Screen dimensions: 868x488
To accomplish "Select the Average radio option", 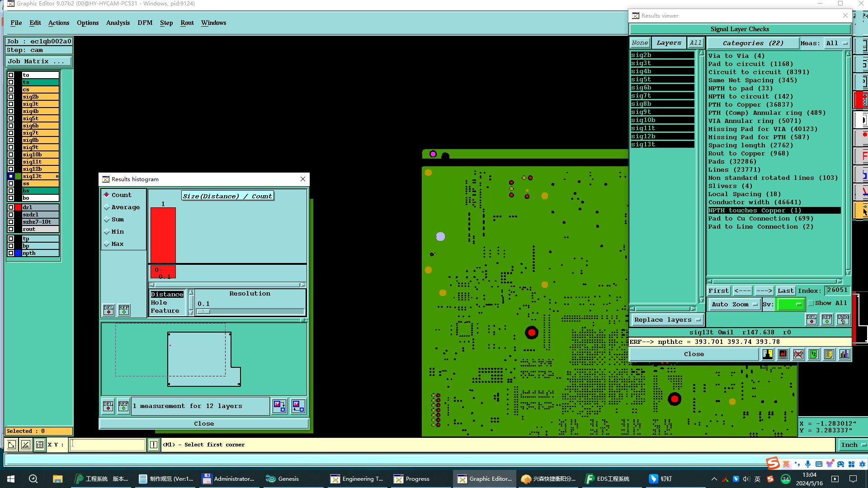I will 107,207.
